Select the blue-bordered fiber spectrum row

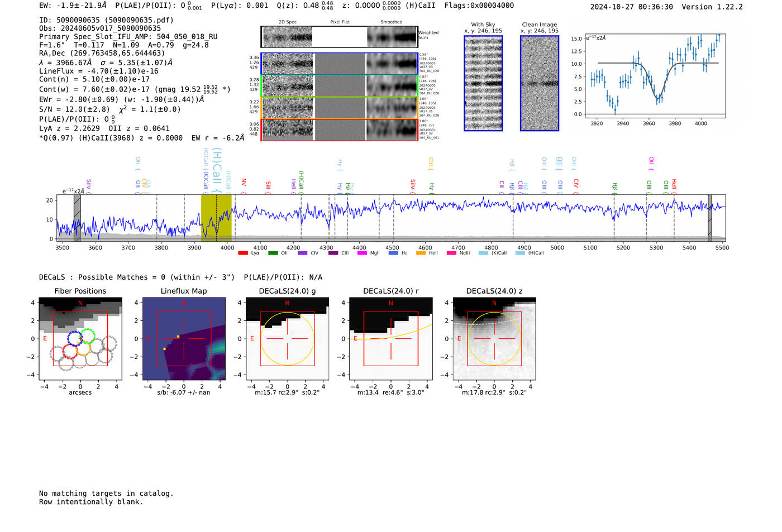pos(340,64)
